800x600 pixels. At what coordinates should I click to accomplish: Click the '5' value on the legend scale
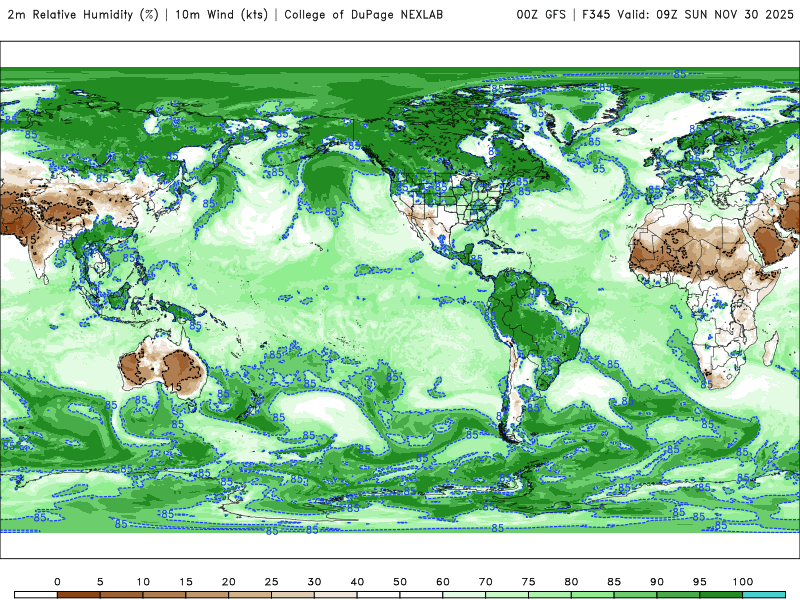point(100,582)
